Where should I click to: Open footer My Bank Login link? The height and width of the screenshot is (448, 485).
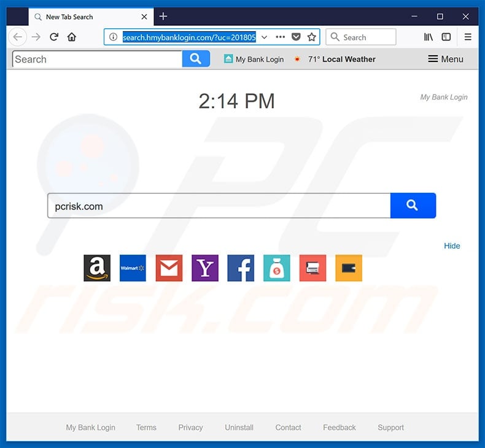coord(90,428)
